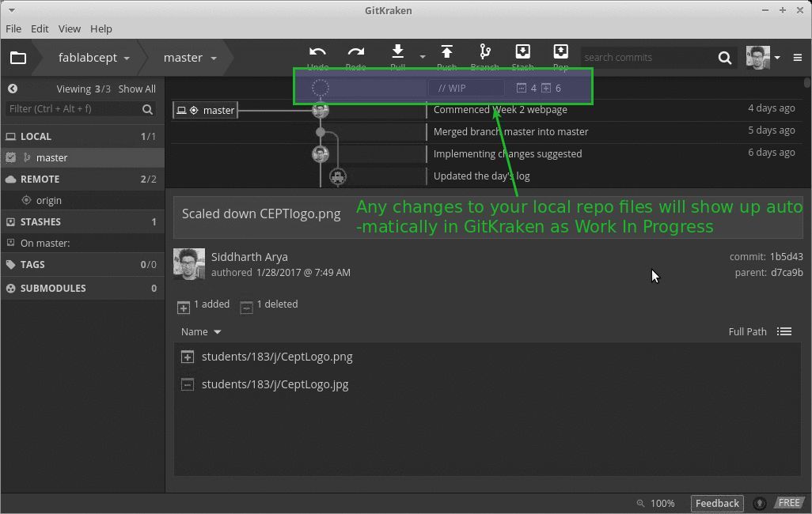The height and width of the screenshot is (514, 812).
Task: Open the Pull options dropdown arrow
Action: point(423,57)
